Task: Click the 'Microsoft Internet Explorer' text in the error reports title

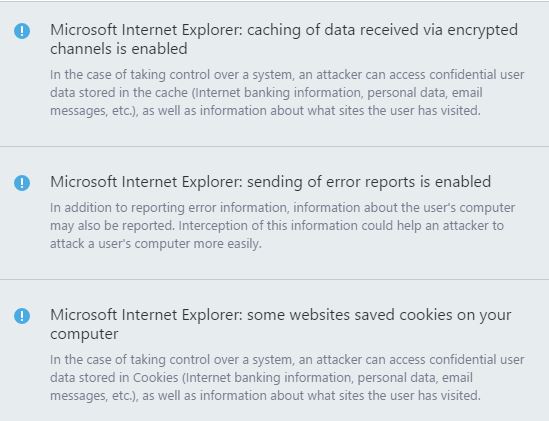Action: click(146, 182)
